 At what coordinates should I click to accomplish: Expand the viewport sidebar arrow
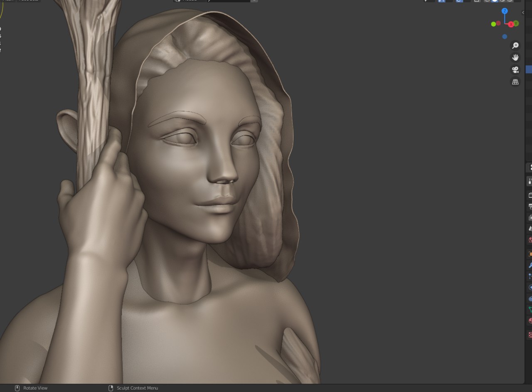[x=523, y=13]
